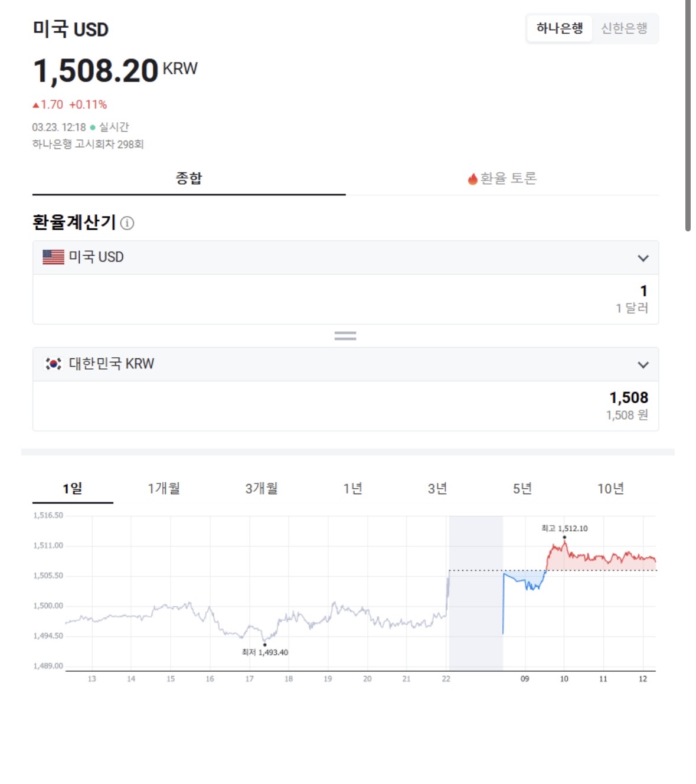Click the KRW amount input field

coord(345,406)
